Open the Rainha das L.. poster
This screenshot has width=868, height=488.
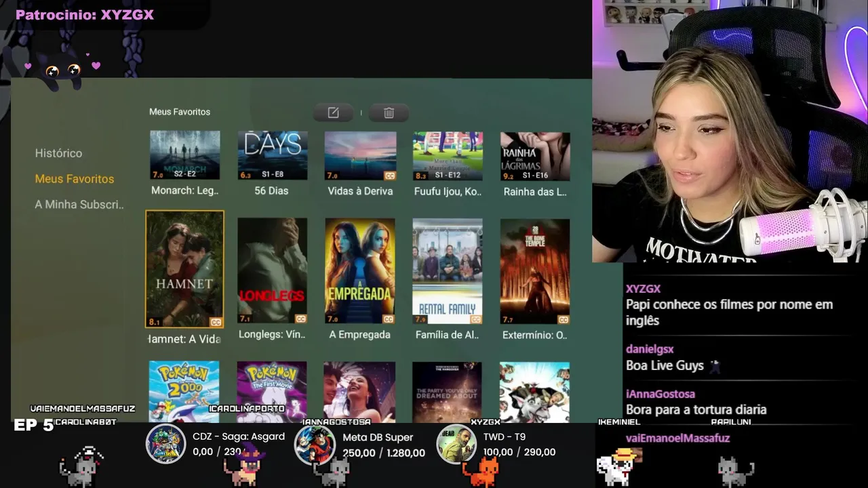pos(535,155)
